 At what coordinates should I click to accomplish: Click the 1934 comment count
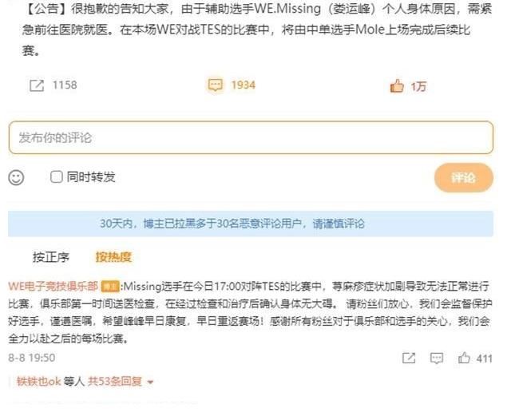(243, 85)
